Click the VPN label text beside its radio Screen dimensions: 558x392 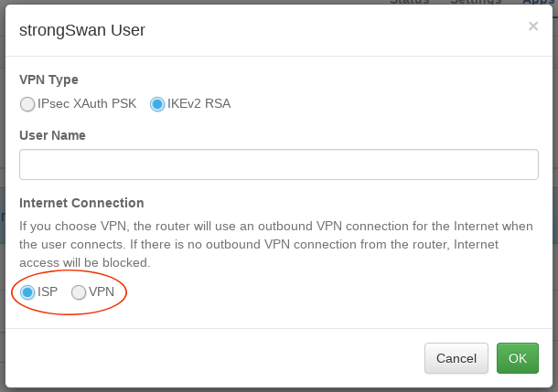pyautogui.click(x=102, y=292)
